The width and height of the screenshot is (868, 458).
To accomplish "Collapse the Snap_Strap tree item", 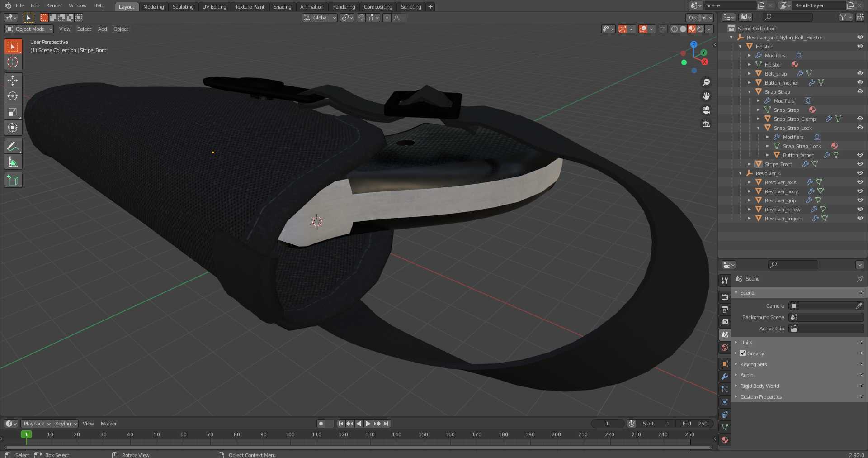I will point(750,92).
